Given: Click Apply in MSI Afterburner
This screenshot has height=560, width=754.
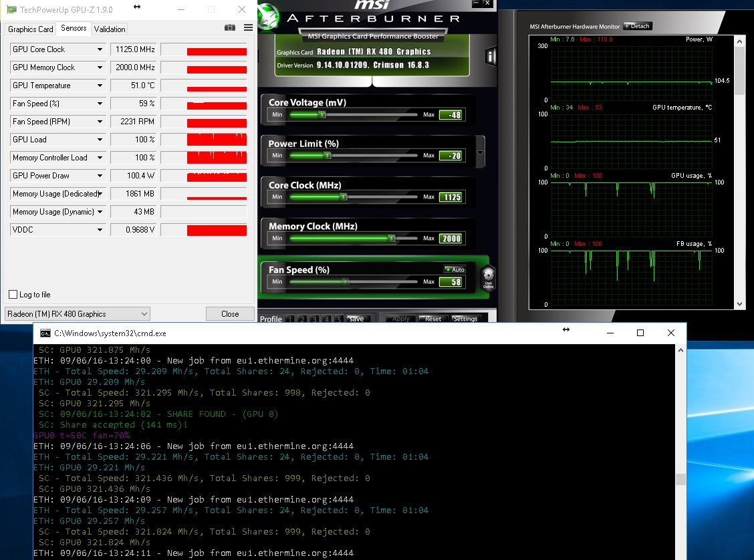Looking at the screenshot, I should (x=400, y=319).
